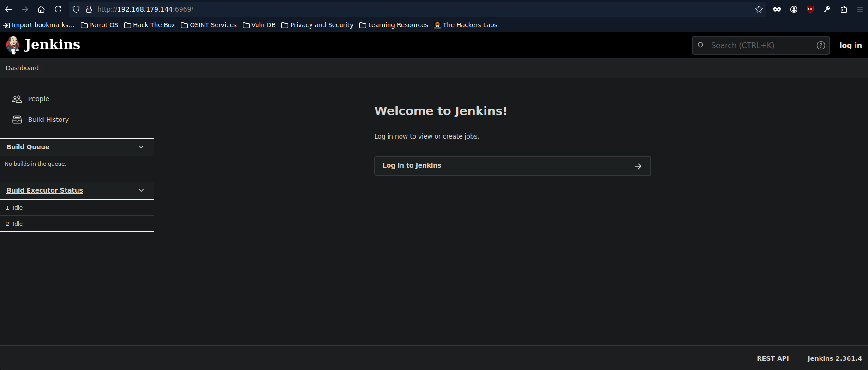Open Hack The Box bookmark folder
The image size is (868, 370).
click(x=150, y=25)
